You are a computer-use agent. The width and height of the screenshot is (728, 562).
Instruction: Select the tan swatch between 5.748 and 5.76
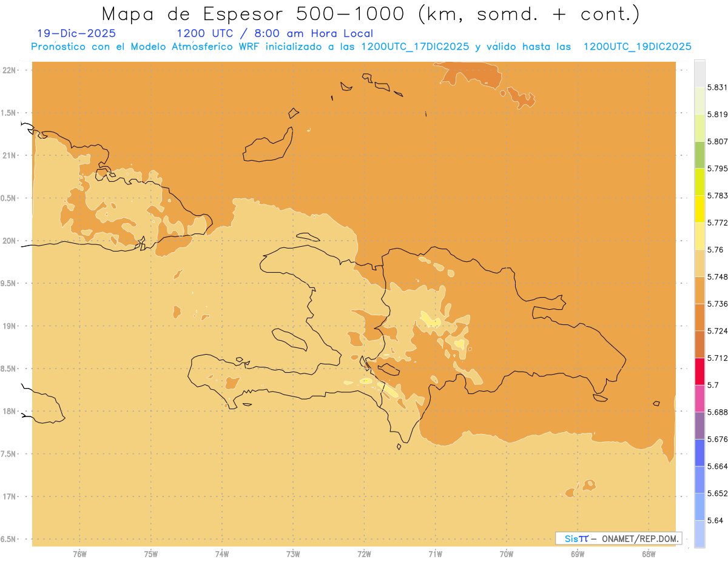pos(699,263)
